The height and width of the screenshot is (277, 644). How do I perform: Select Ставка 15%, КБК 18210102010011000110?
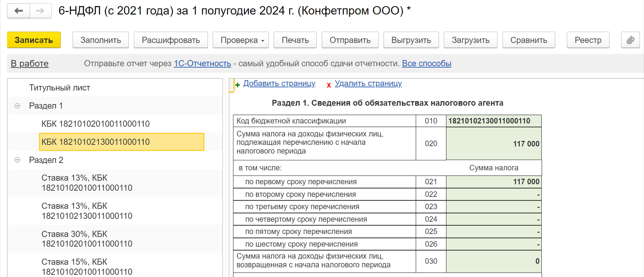click(87, 267)
